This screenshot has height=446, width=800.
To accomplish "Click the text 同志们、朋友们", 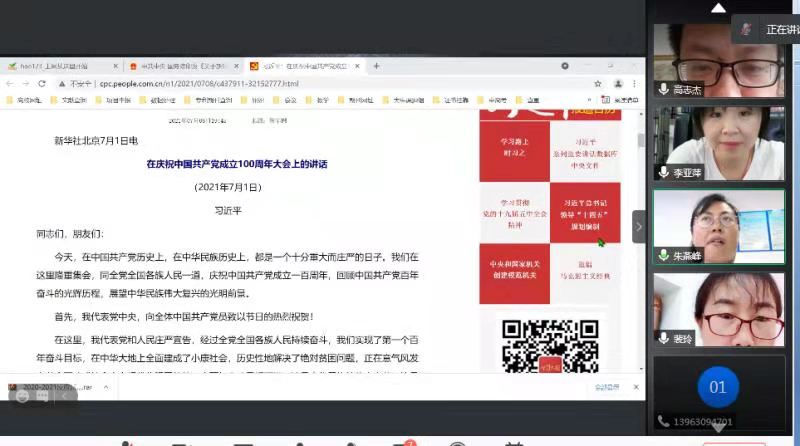I will click(70, 234).
